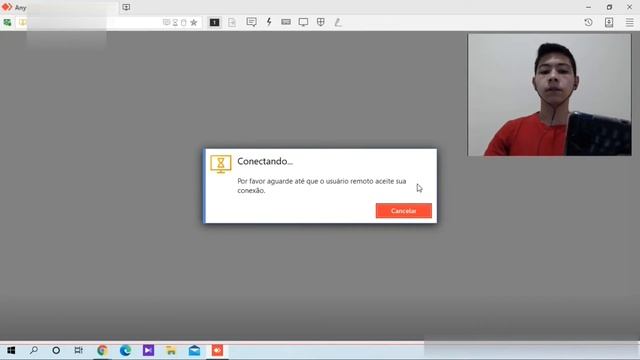
Task: Open the Mail app from the taskbar
Action: click(194, 350)
